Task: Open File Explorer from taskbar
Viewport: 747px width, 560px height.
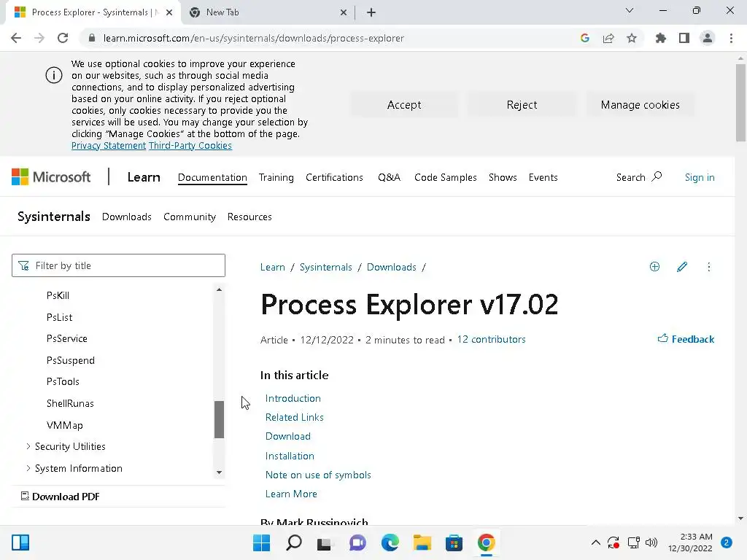Action: coord(422,542)
